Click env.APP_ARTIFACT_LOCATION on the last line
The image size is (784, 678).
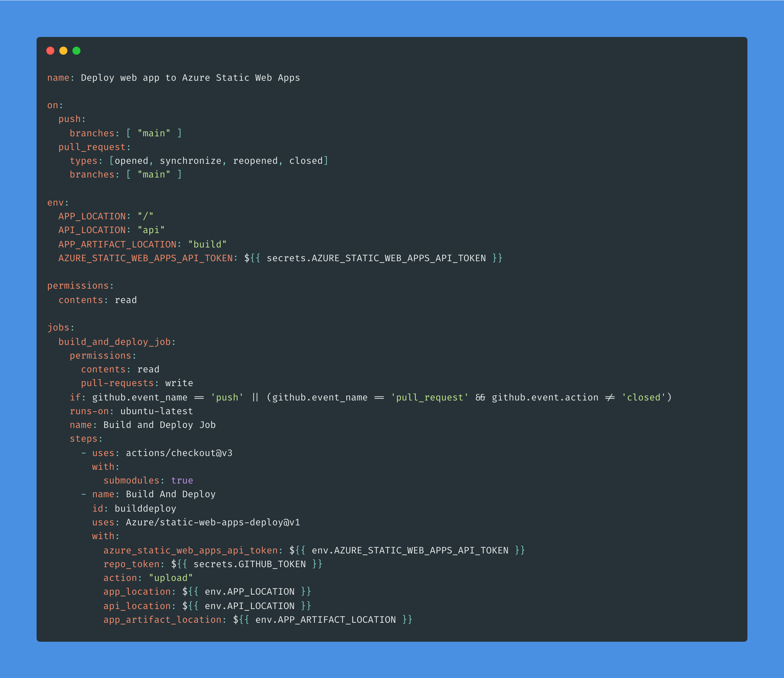[325, 620]
